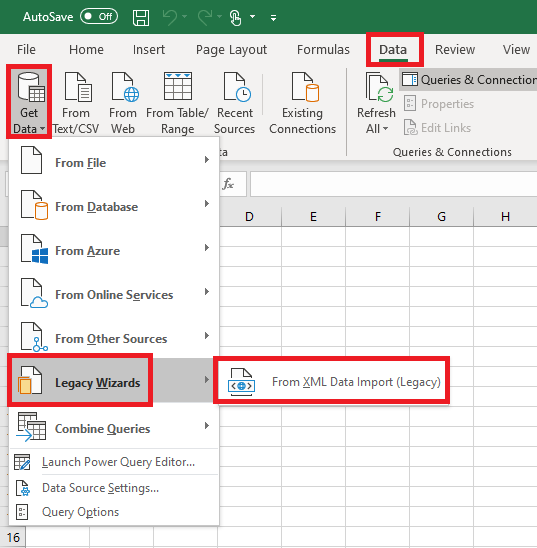This screenshot has height=548, width=537.
Task: Switch to the Review tab
Action: click(x=455, y=49)
